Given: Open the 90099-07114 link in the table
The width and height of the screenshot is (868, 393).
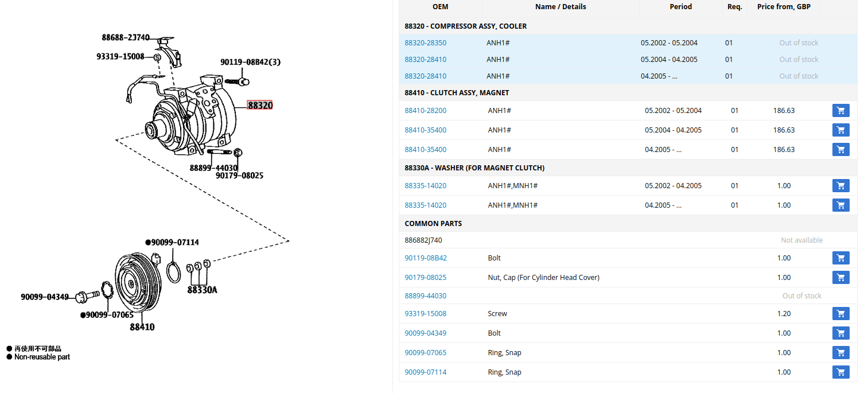Looking at the screenshot, I should click(x=425, y=372).
